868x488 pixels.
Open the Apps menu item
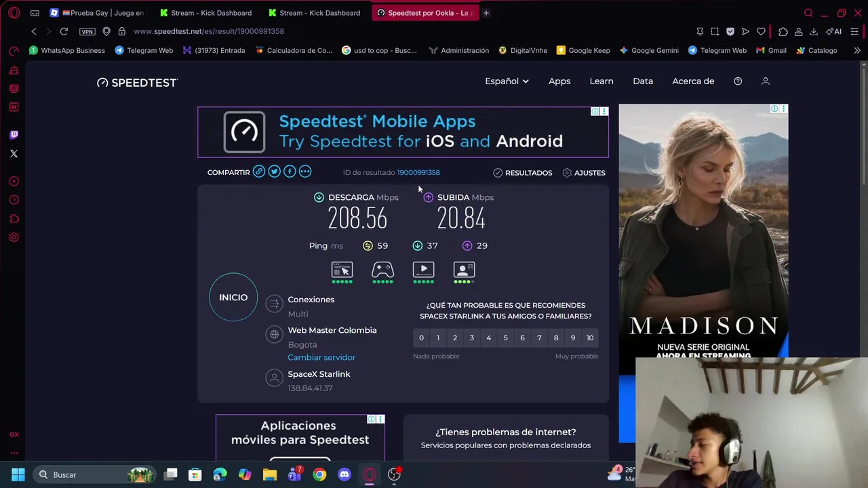(559, 81)
